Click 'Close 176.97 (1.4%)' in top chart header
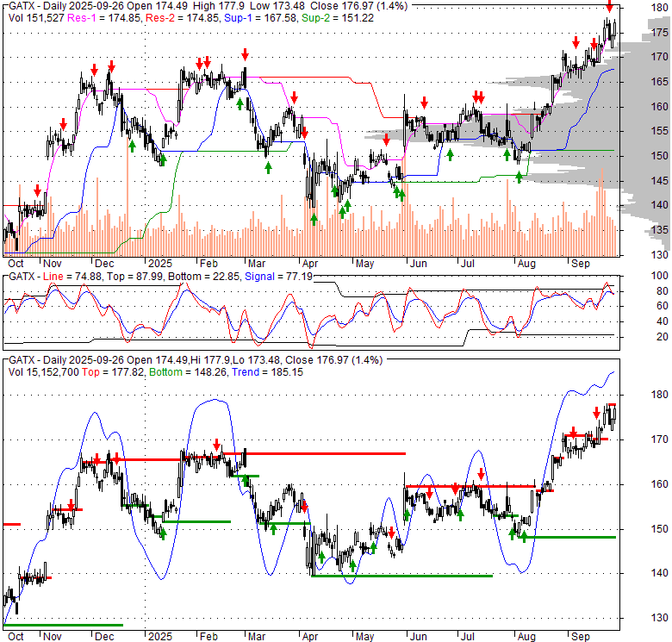Screen dimensions: 672x642 tap(358, 6)
